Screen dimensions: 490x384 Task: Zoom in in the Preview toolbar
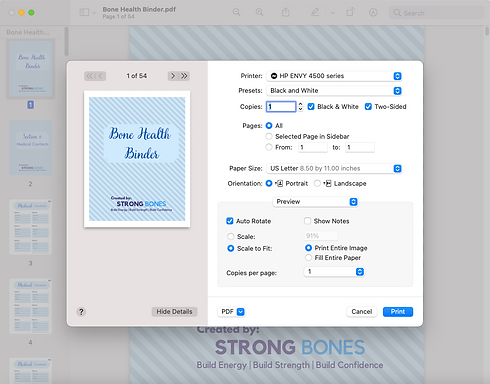point(259,12)
